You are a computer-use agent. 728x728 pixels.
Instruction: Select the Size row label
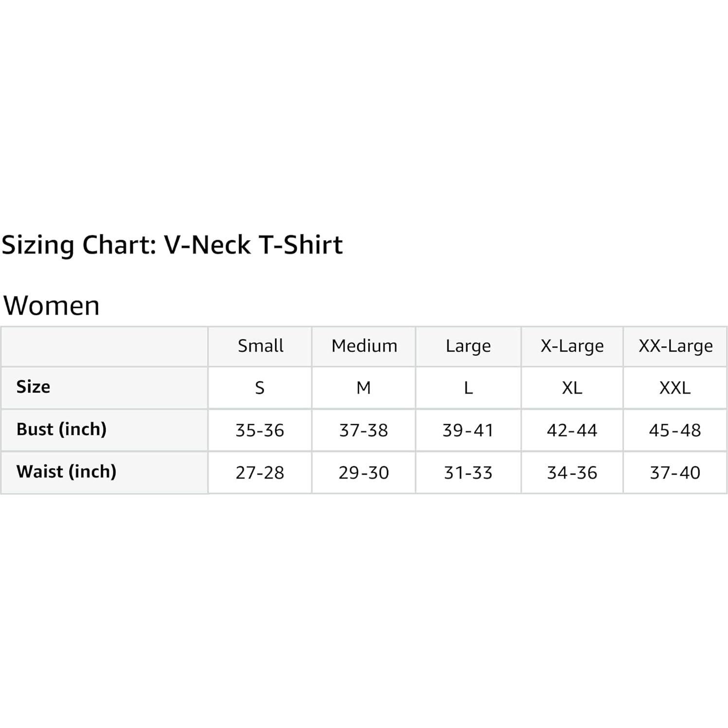pos(33,387)
